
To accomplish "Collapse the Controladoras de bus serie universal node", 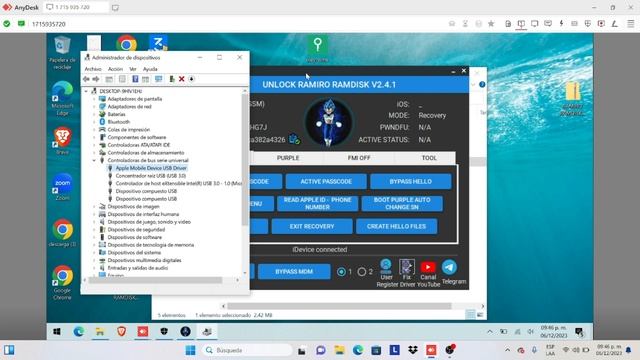I will click(x=94, y=160).
